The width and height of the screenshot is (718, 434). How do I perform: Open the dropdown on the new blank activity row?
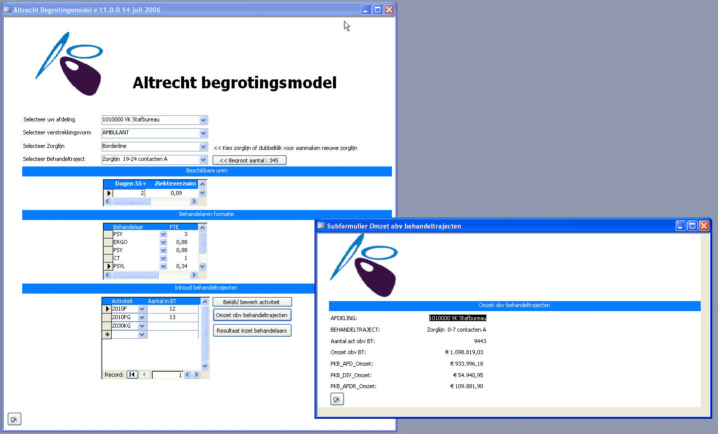142,335
